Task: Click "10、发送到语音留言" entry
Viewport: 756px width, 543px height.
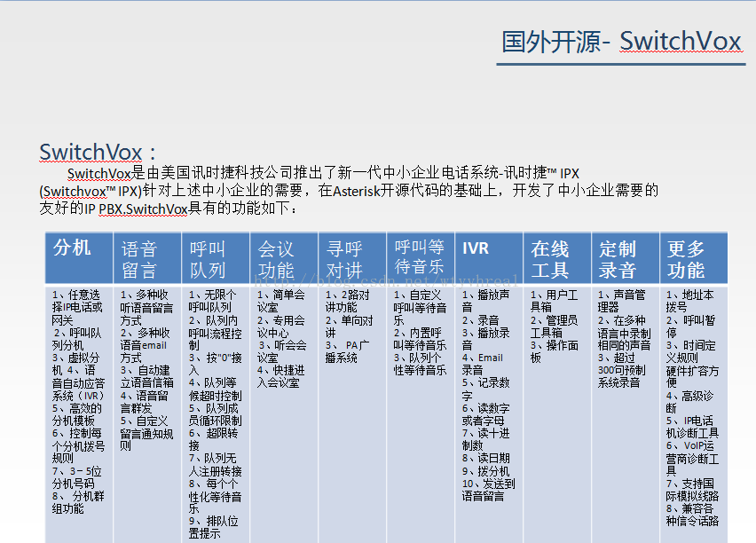Action: point(488,490)
